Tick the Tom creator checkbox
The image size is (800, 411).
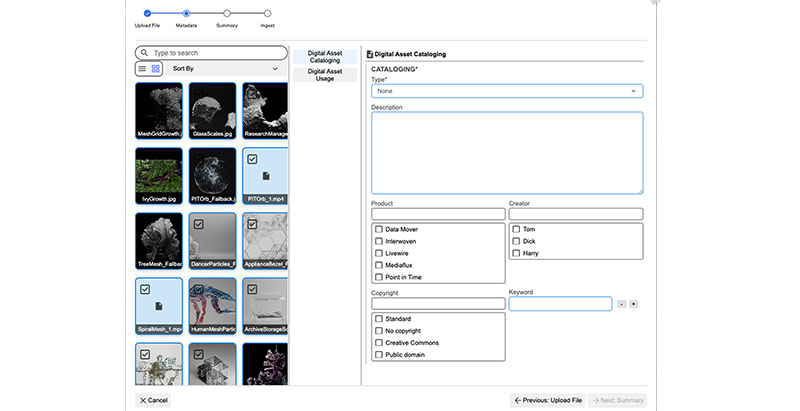516,229
